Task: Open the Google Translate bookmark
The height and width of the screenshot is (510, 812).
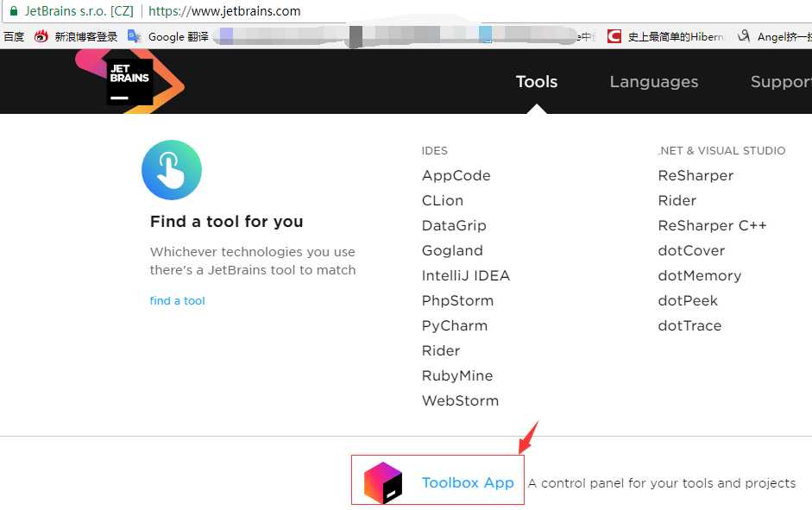Action: 168,36
